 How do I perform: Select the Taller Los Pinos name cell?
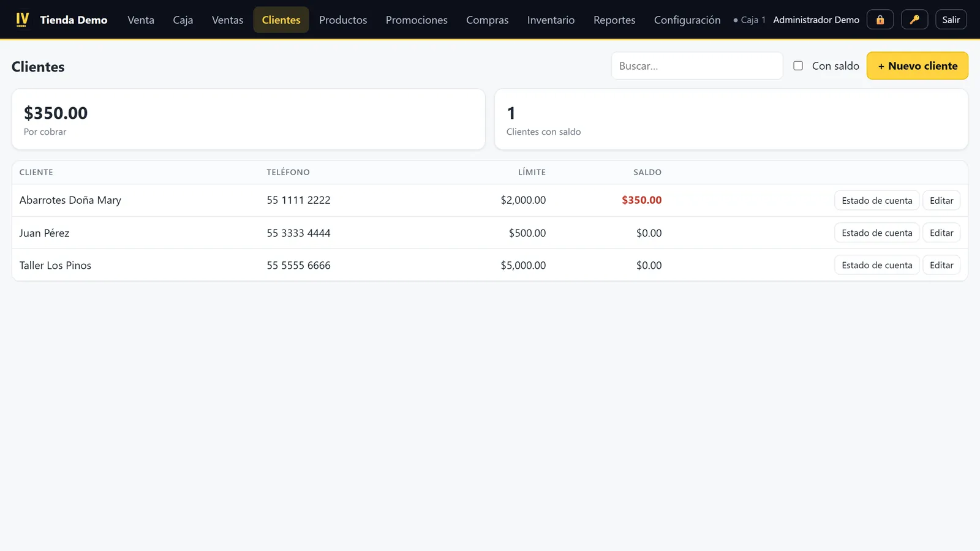click(x=55, y=265)
